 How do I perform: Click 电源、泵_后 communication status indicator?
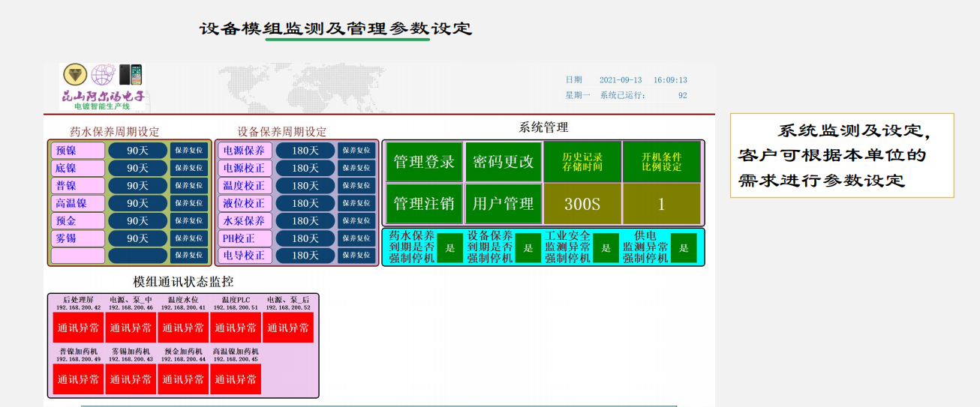(288, 328)
